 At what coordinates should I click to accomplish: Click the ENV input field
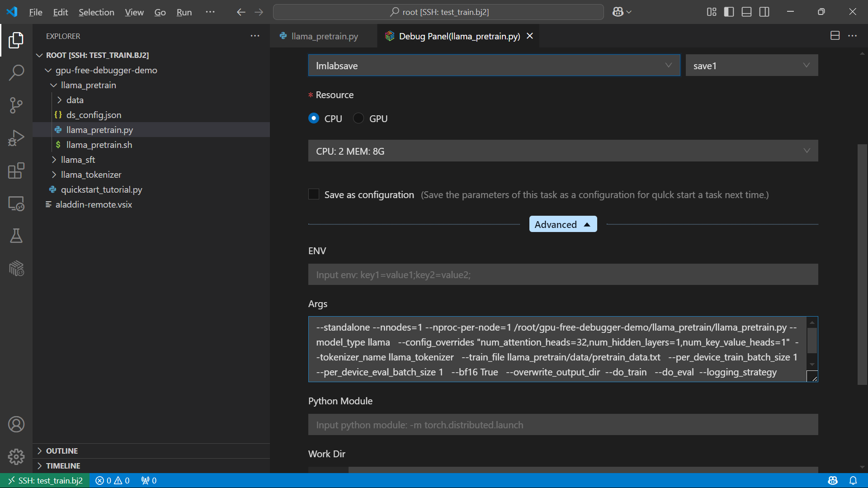tap(562, 274)
